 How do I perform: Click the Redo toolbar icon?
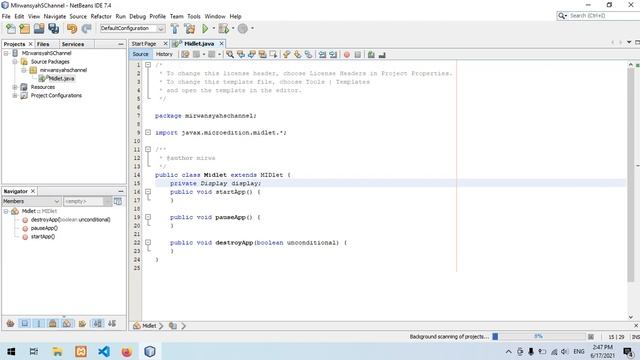(x=87, y=29)
